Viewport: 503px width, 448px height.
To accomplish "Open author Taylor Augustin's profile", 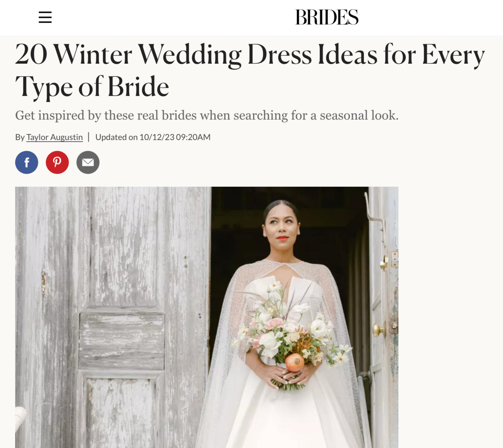I will click(54, 137).
